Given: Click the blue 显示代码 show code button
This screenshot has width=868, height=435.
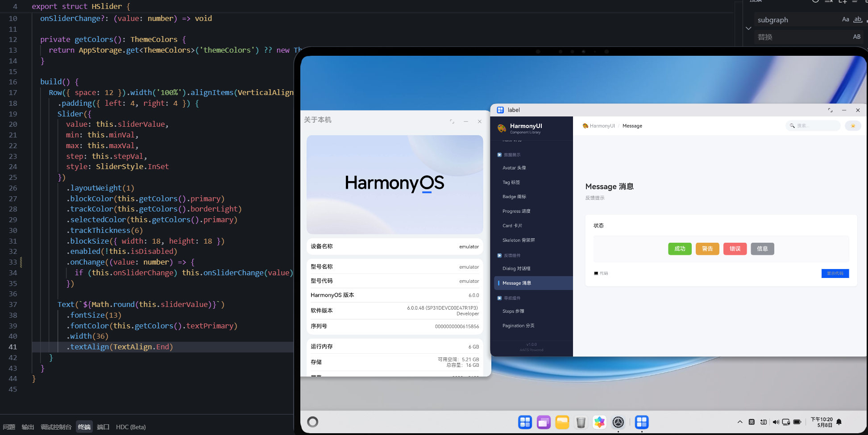Looking at the screenshot, I should point(835,273).
